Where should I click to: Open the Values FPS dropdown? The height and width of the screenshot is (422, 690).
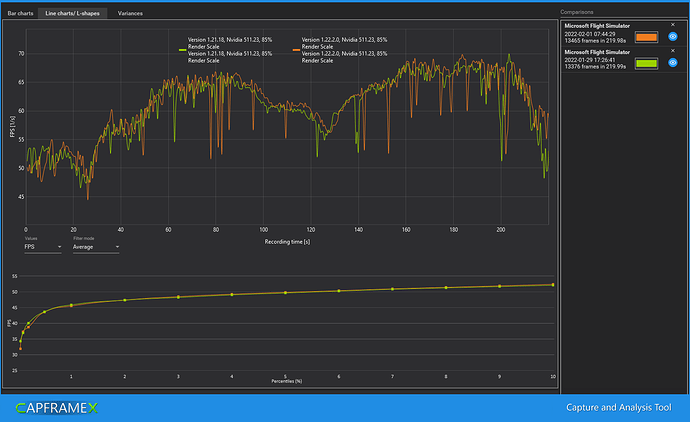click(43, 247)
